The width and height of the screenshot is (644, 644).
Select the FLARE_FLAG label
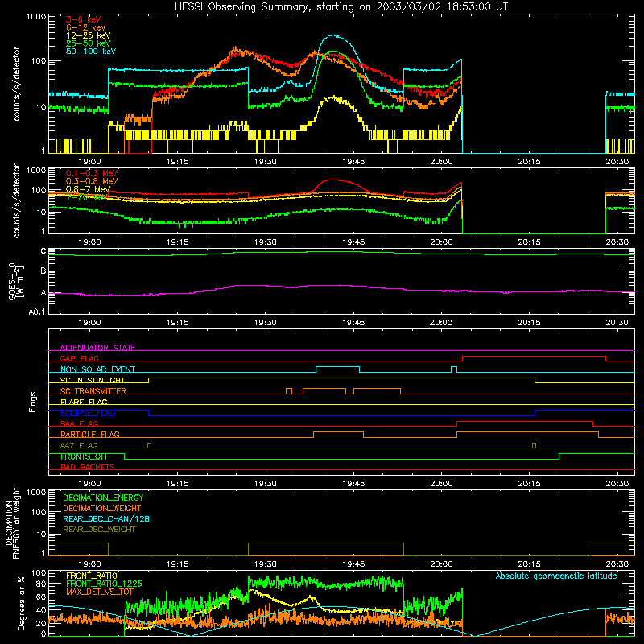84,402
